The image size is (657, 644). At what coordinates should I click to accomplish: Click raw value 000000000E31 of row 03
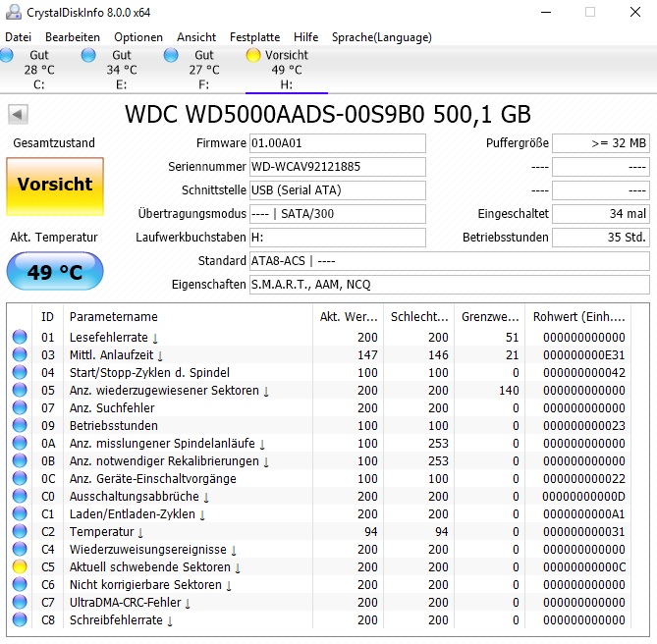(583, 354)
